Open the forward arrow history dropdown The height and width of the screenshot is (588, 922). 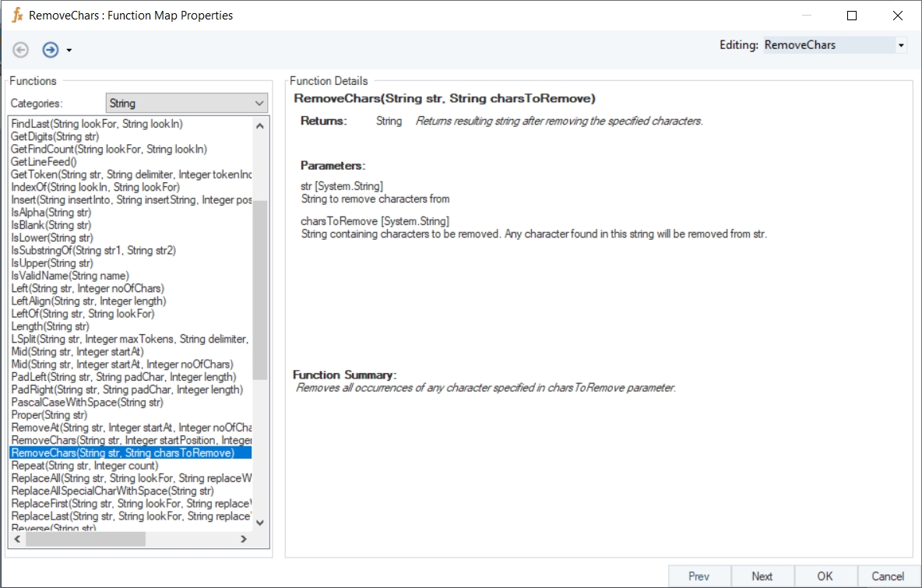[69, 51]
